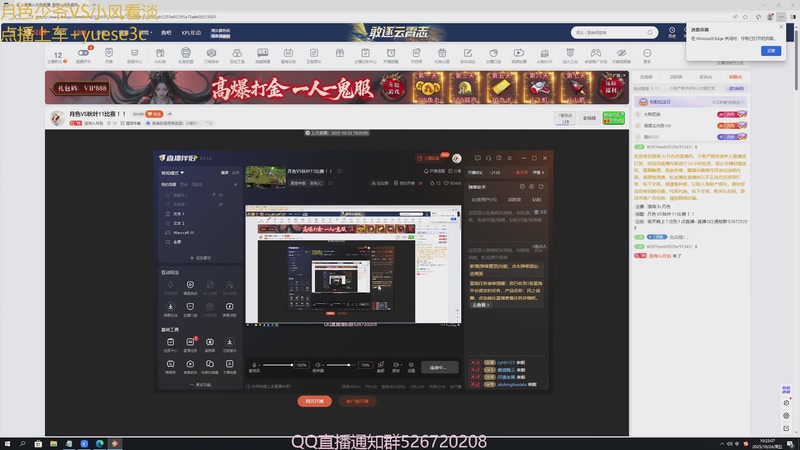Viewport: 800px width, 450px height.
Task: Open the history clock icon in header
Action: [x=672, y=31]
